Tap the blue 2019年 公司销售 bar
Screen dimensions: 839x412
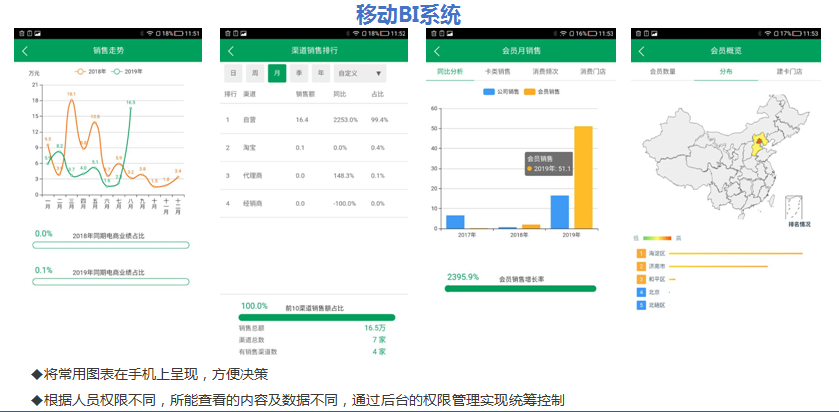560,212
